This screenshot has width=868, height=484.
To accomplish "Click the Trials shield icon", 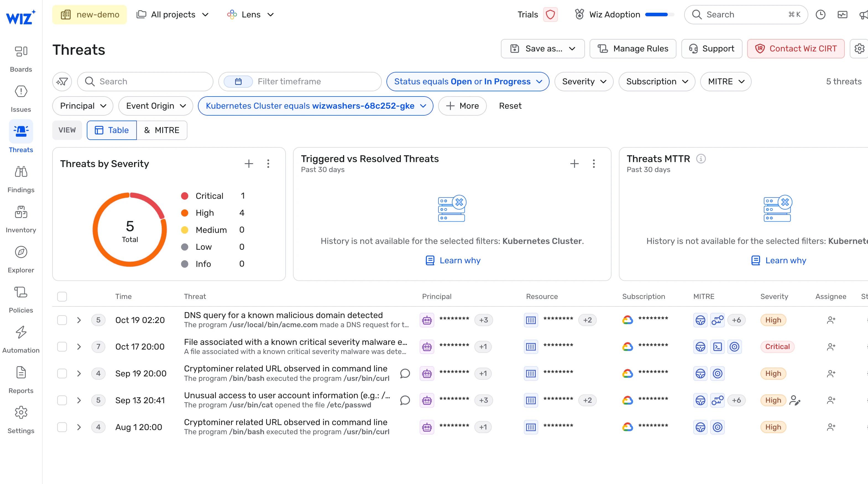I will (550, 14).
